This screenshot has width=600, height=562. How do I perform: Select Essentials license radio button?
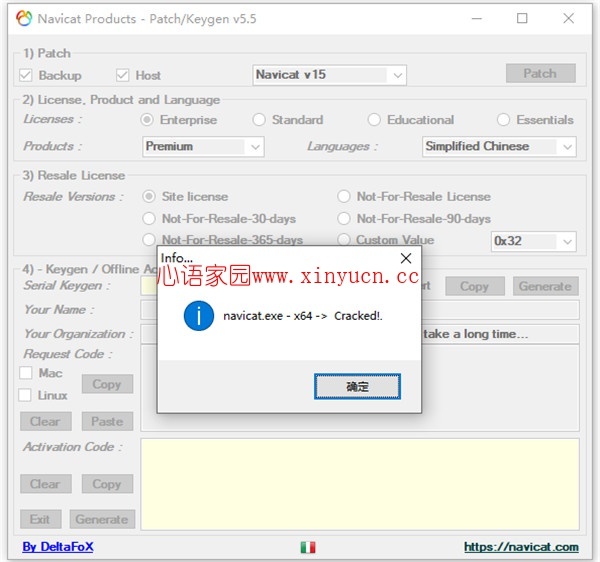click(503, 120)
